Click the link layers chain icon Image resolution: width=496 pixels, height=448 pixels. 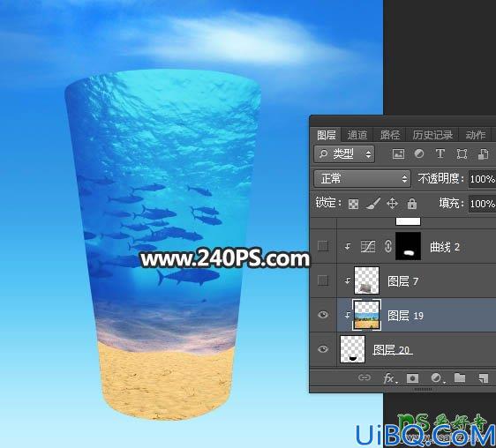pyautogui.click(x=364, y=377)
